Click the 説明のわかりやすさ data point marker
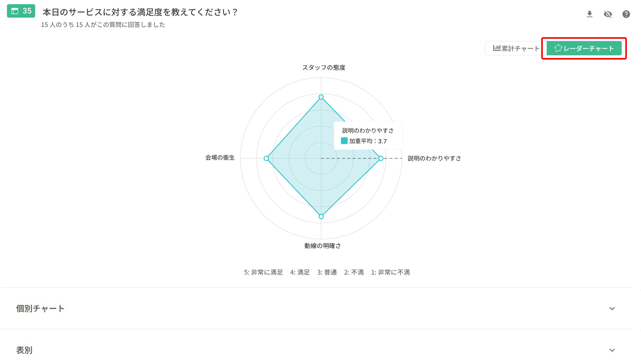The width and height of the screenshot is (641, 364). [x=380, y=158]
